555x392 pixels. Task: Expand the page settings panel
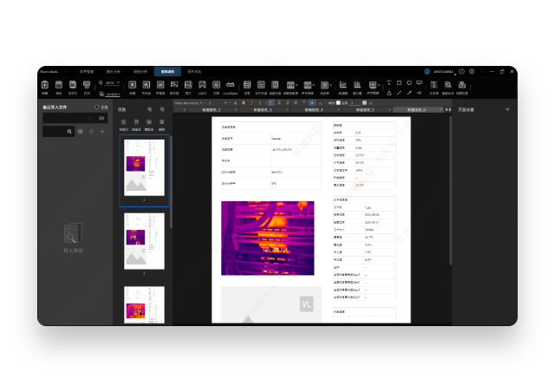point(508,110)
